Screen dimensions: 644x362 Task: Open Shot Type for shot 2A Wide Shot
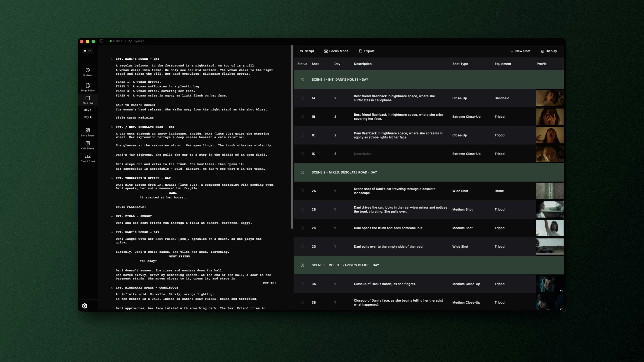[x=460, y=191]
